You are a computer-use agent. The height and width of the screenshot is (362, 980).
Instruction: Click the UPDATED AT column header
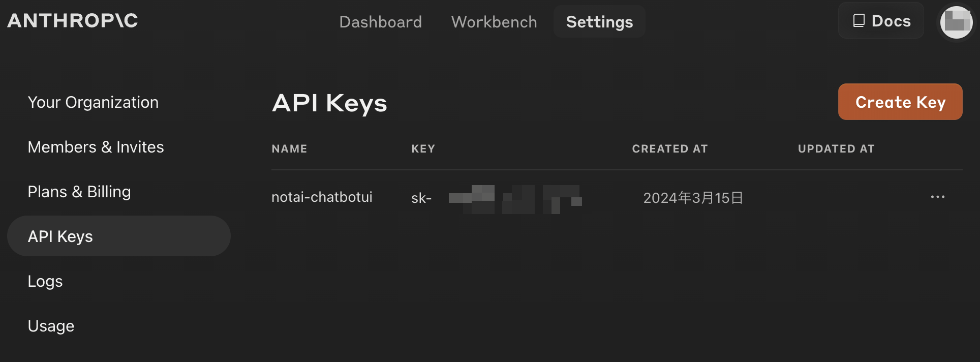836,149
